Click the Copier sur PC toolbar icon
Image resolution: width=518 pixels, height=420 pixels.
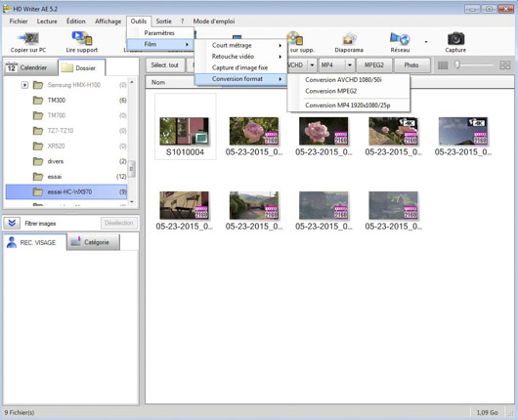click(x=28, y=42)
